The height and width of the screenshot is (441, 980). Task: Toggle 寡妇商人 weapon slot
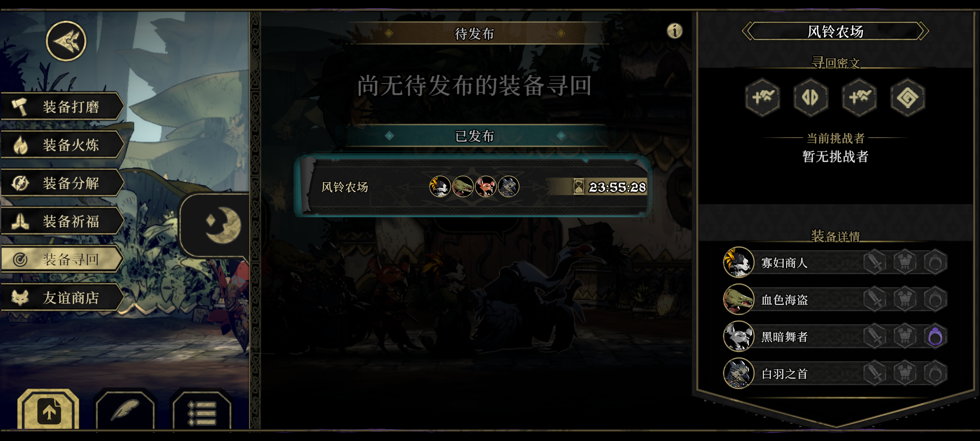point(875,262)
